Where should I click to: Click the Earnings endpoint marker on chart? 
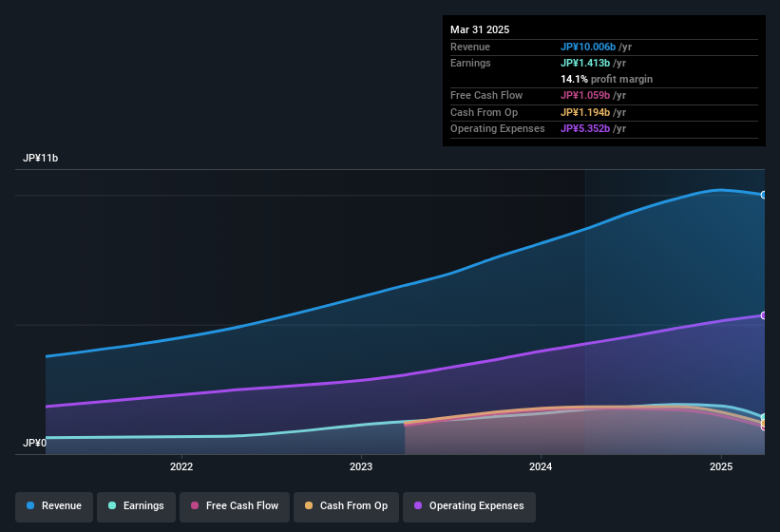click(764, 417)
